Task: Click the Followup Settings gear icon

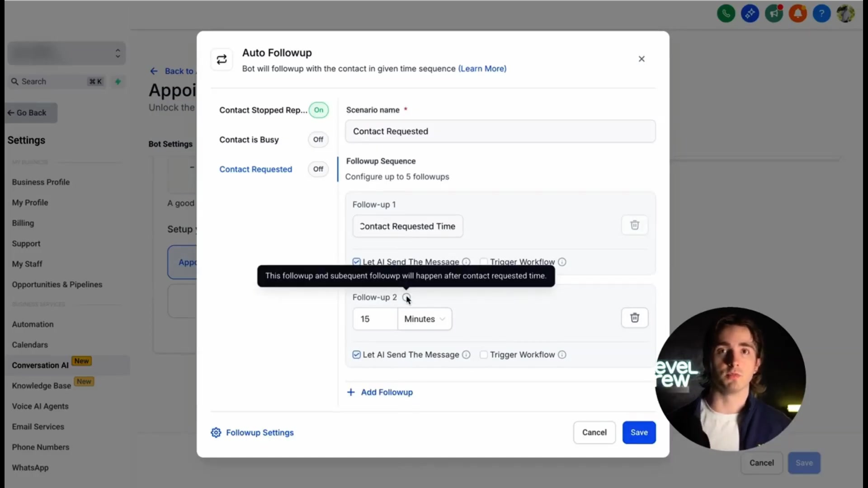Action: pyautogui.click(x=216, y=432)
